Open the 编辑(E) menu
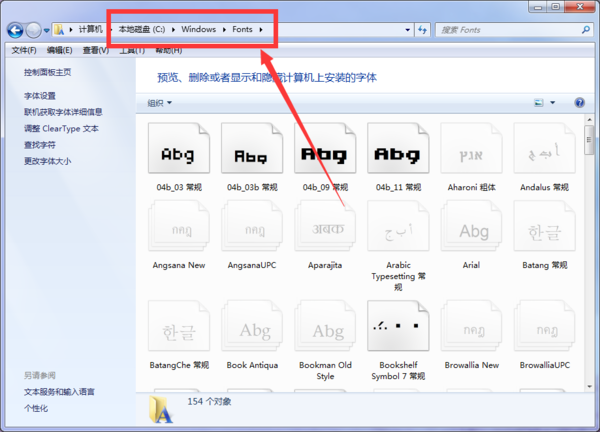Viewport: 600px width, 432px height. [x=59, y=50]
